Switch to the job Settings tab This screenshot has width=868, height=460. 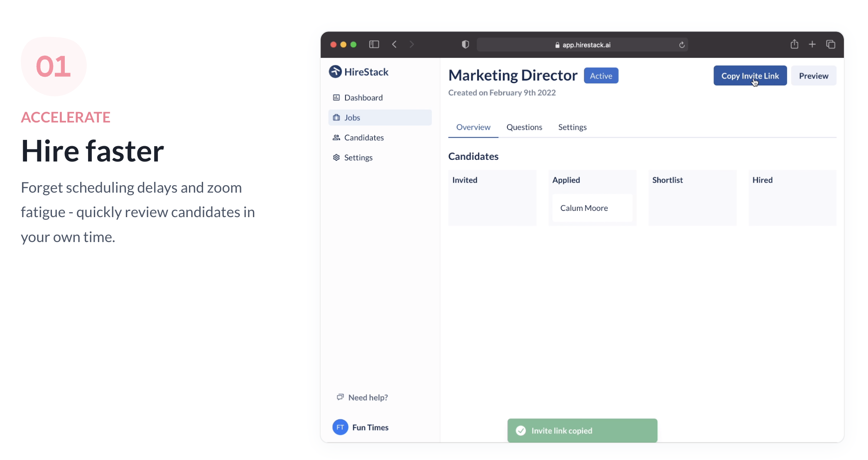572,127
